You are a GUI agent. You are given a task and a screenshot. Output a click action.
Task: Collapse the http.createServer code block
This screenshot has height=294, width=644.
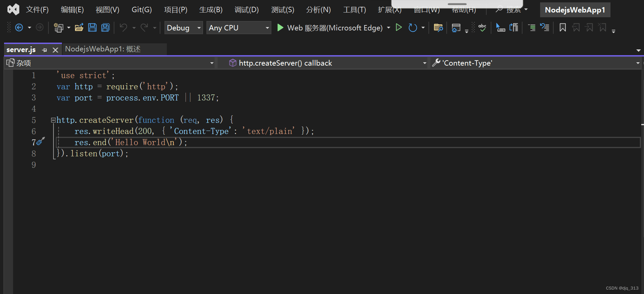[53, 120]
